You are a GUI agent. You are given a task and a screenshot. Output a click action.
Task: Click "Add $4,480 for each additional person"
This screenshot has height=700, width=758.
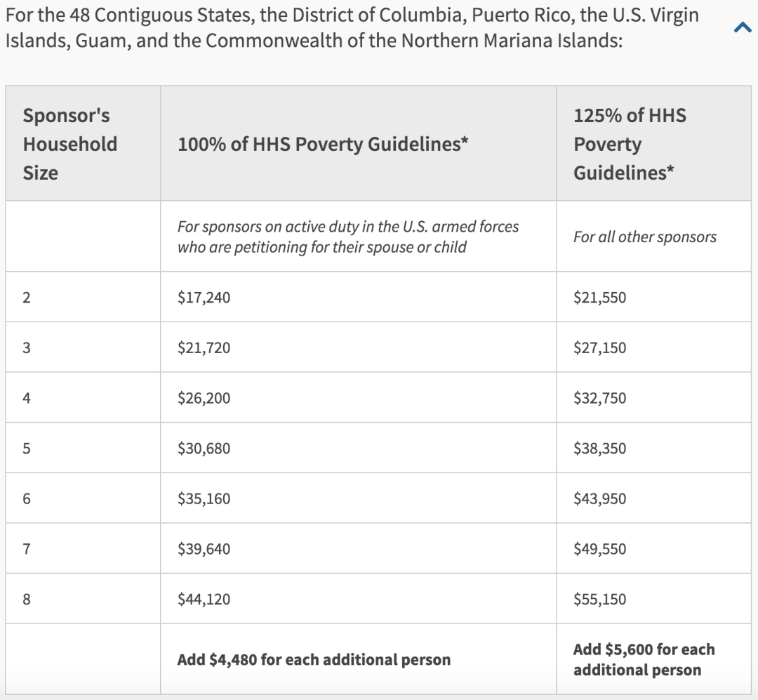(314, 660)
